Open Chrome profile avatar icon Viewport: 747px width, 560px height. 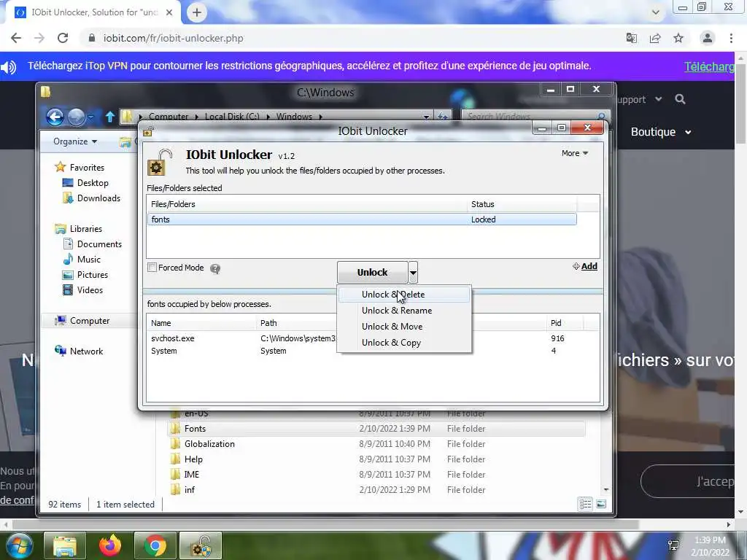(708, 38)
